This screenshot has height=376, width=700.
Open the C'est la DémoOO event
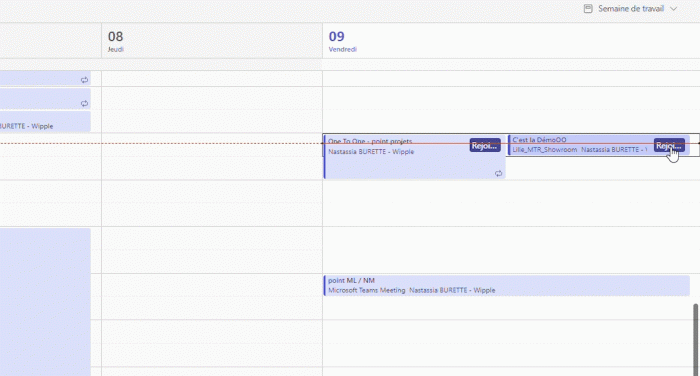(599, 145)
